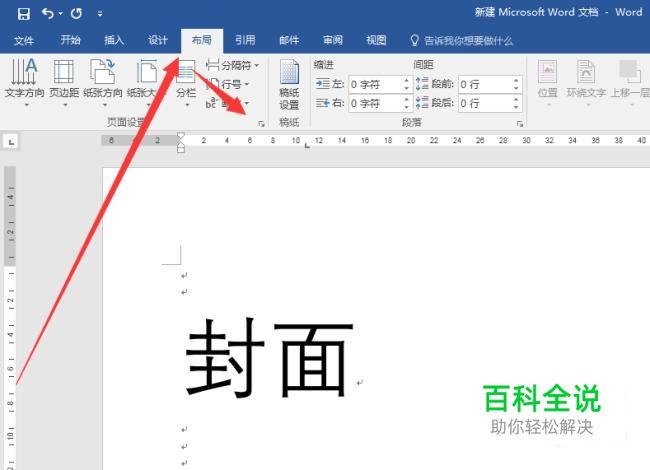Open 文字方向 text direction options
650x470 pixels.
tap(24, 83)
